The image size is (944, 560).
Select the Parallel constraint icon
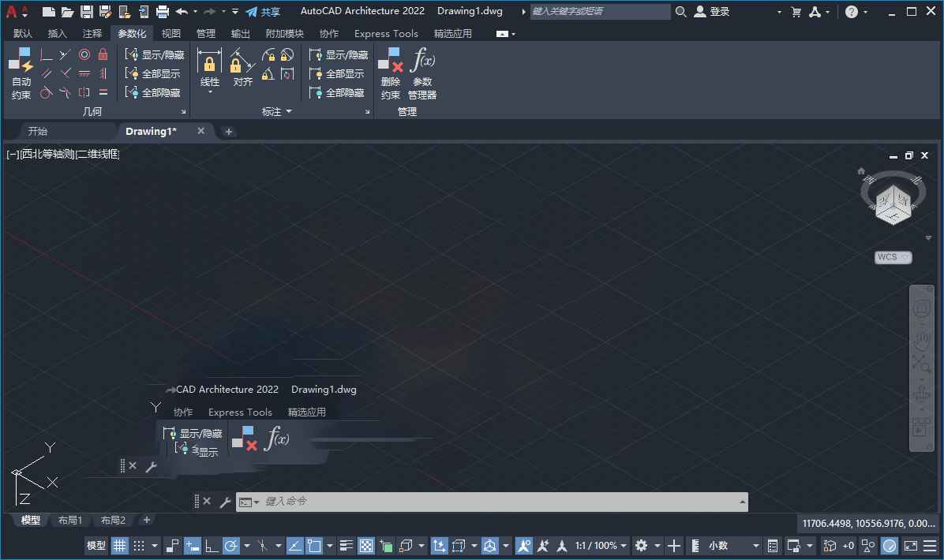coord(46,73)
